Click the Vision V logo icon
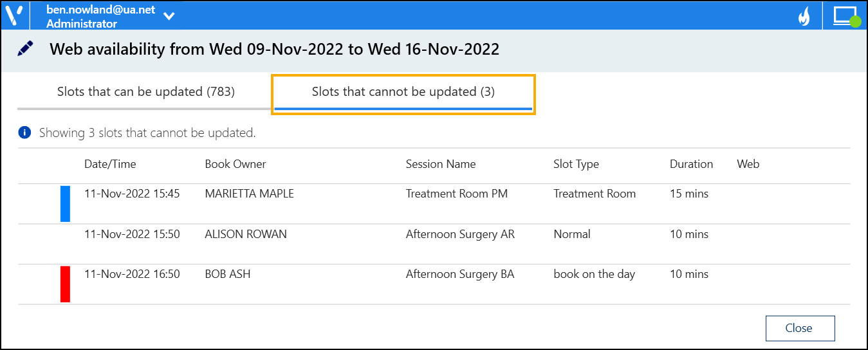This screenshot has width=868, height=350. (14, 14)
